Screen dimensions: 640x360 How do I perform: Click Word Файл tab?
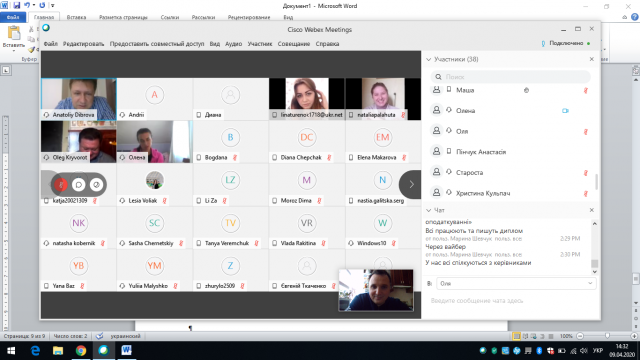[x=13, y=17]
